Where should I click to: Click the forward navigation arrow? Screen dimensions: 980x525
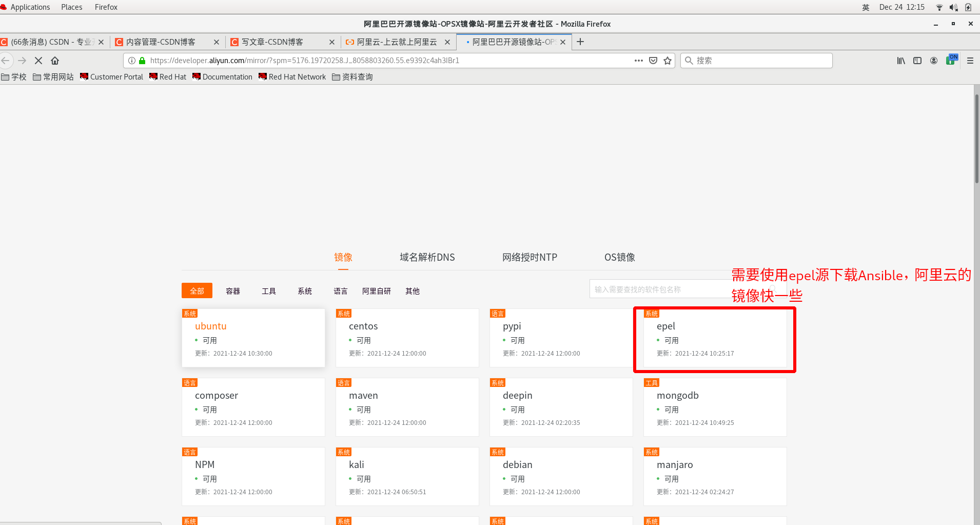22,61
